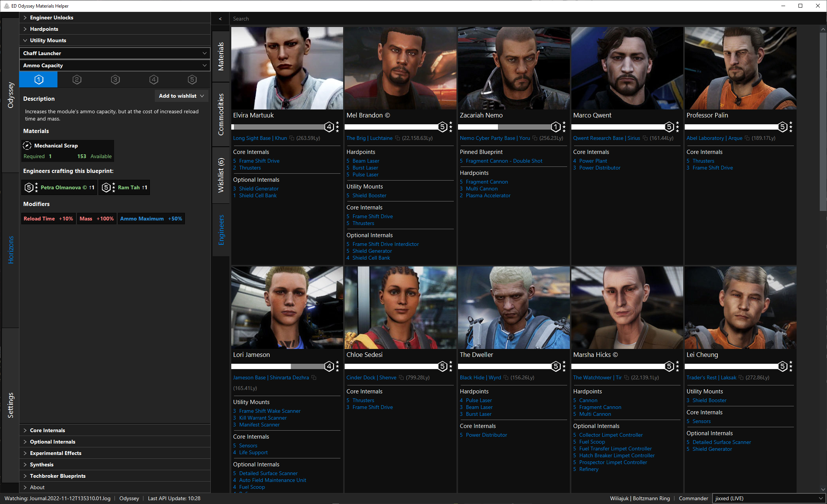
Task: Open the Add to wishlist dropdown
Action: [x=181, y=96]
